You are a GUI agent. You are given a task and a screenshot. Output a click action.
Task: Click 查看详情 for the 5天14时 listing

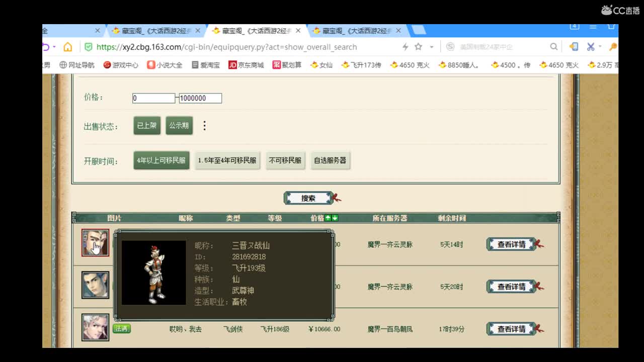pos(512,244)
